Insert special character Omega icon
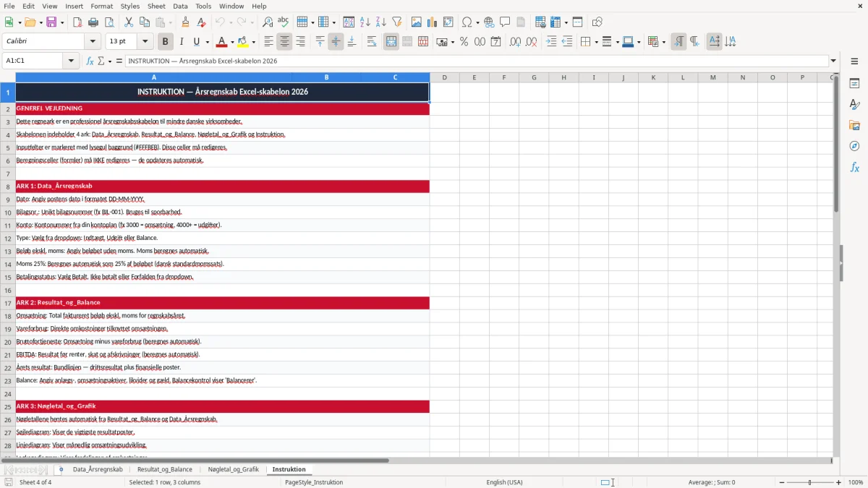Image resolution: width=868 pixels, height=488 pixels. click(x=467, y=22)
